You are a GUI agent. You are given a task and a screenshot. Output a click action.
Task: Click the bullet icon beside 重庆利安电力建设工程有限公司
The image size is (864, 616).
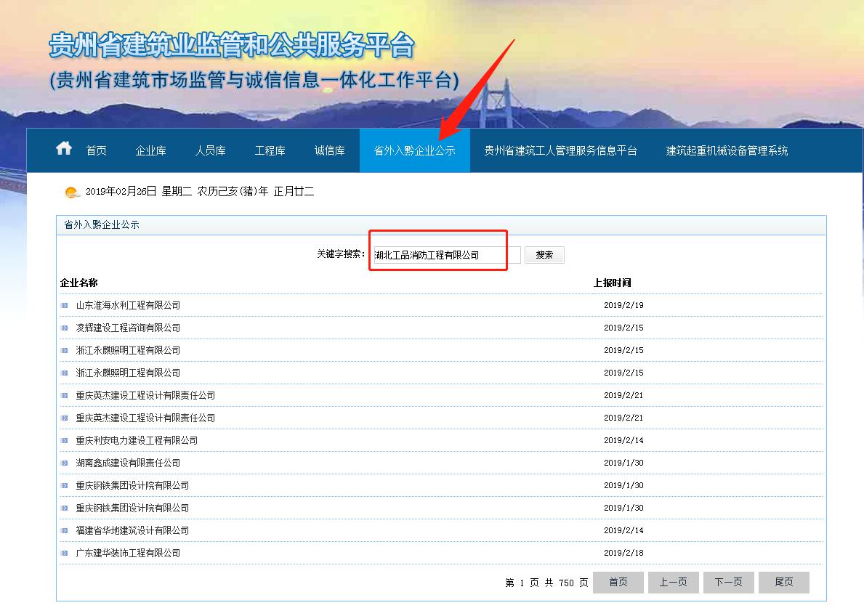tap(65, 441)
